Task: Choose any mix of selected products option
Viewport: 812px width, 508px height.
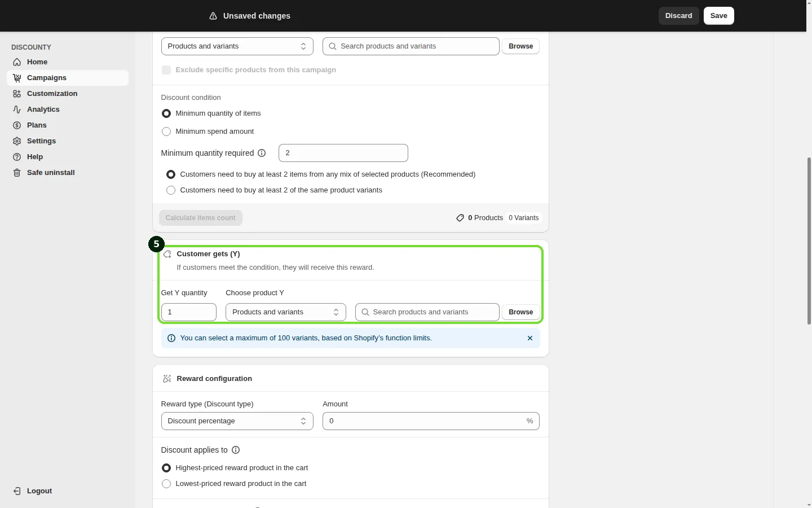Action: pyautogui.click(x=171, y=174)
